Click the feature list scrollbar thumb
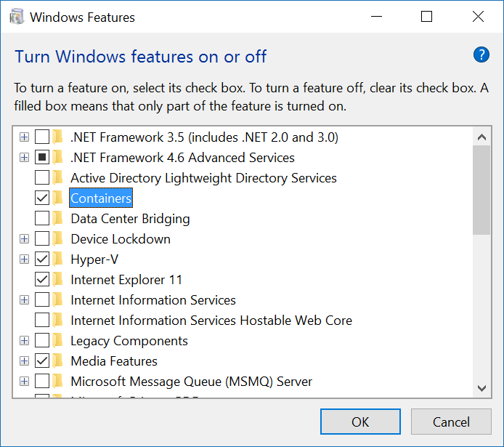Screen dimensions: 504x447 coord(481,190)
